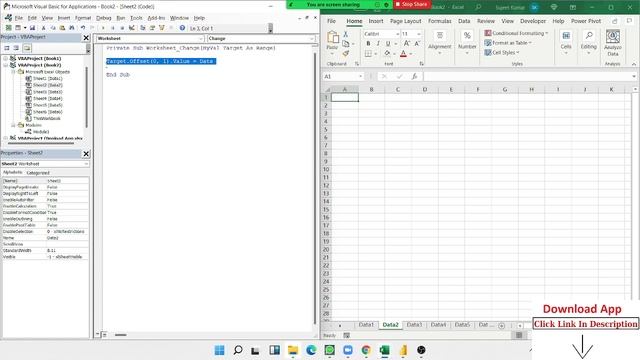Image resolution: width=640 pixels, height=360 pixels.
Task: Open Cells group button in ribbon
Action: click(566, 43)
